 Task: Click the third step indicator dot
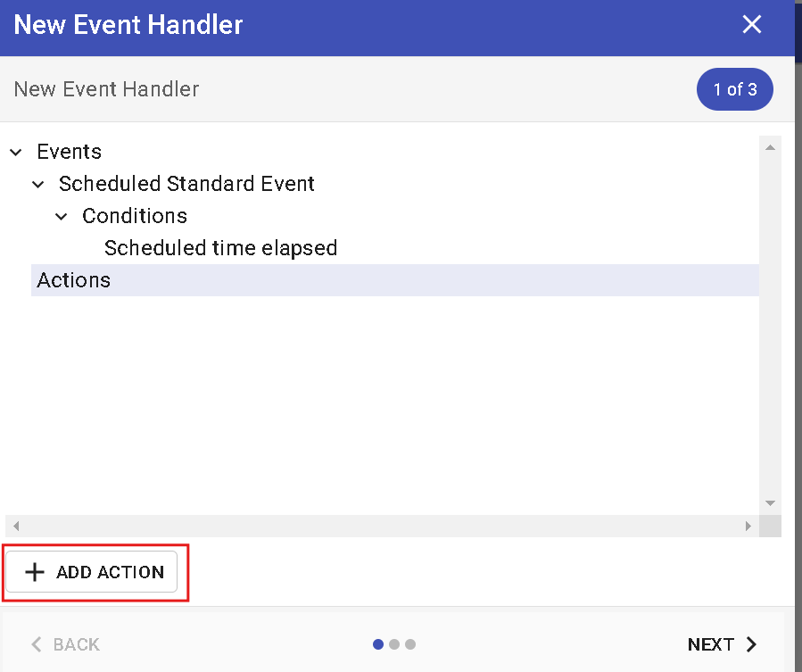tap(410, 644)
